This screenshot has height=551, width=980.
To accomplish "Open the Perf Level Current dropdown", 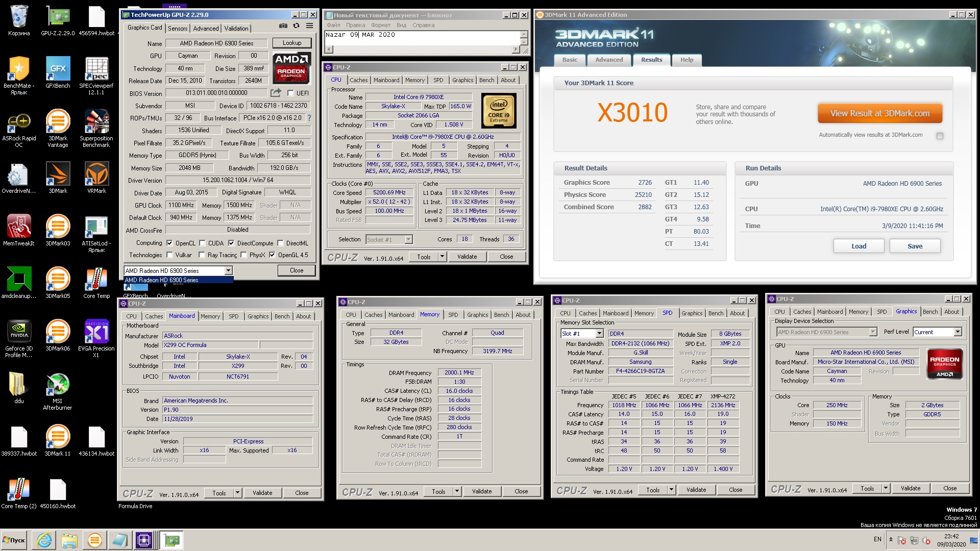I will pos(958,332).
